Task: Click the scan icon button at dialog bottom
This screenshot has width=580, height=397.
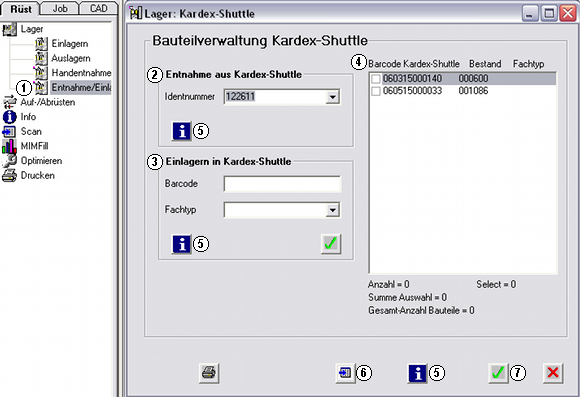Action: [345, 373]
